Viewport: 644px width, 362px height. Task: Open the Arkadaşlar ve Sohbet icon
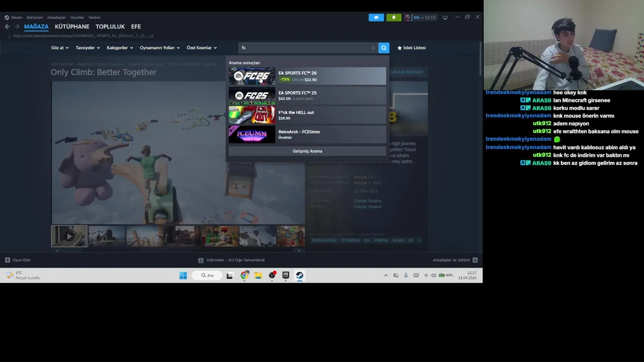click(475, 260)
